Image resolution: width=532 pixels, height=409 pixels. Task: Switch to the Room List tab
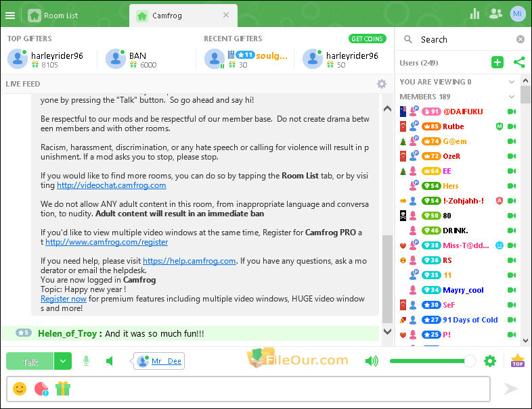[x=53, y=16]
